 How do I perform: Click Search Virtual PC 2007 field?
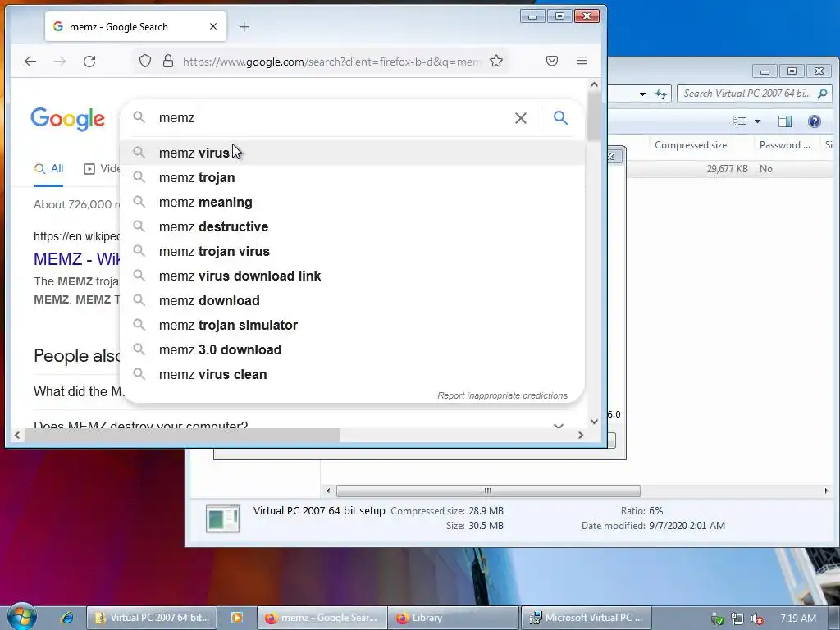[x=747, y=94]
